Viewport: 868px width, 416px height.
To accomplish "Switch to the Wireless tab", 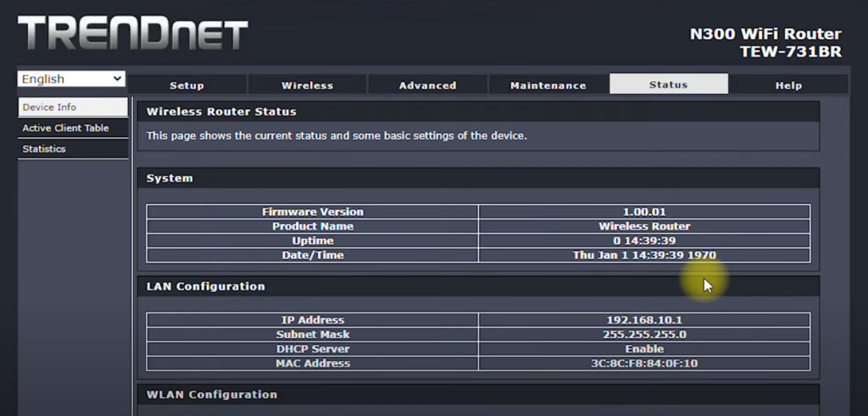I will coord(307,85).
